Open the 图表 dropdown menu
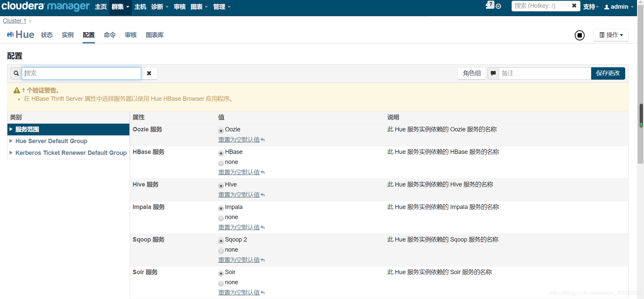Image resolution: width=644 pixels, height=299 pixels. click(x=199, y=7)
